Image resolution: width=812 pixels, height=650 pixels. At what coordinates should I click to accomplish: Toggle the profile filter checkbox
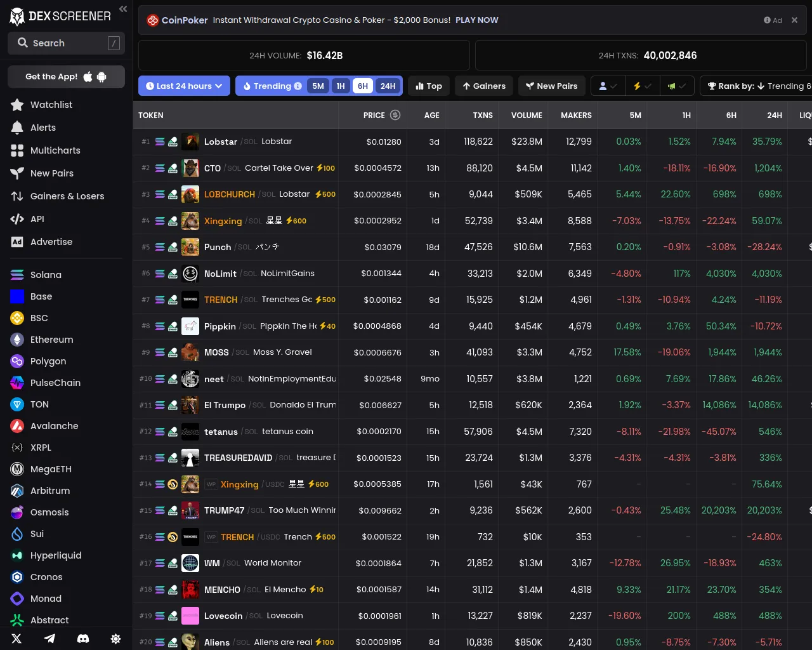point(608,86)
